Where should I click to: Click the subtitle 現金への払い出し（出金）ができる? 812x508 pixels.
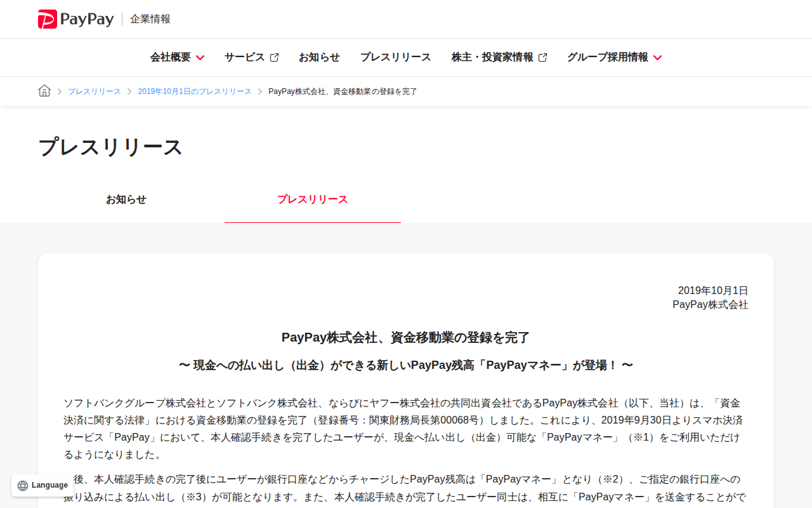coord(406,365)
